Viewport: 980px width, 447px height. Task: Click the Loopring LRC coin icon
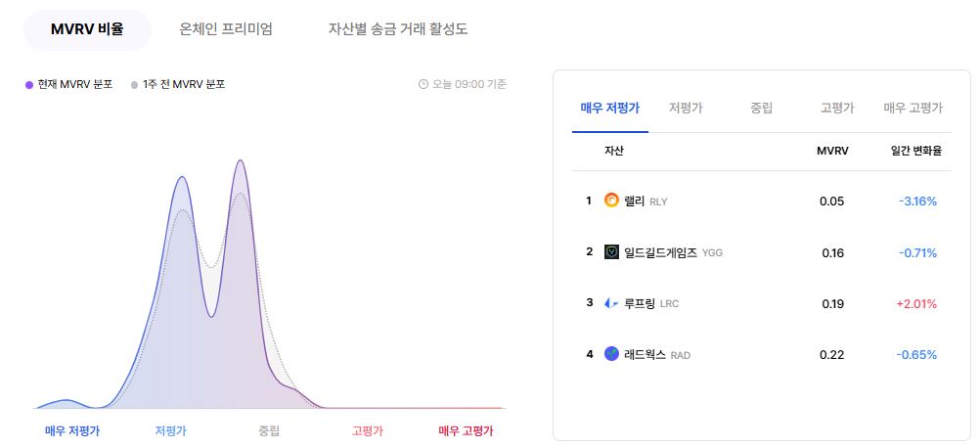tap(611, 304)
